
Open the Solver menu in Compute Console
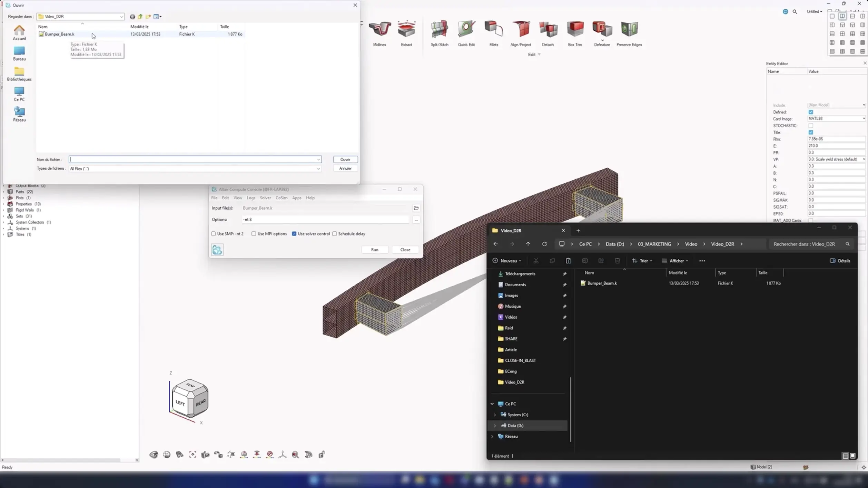click(x=265, y=198)
